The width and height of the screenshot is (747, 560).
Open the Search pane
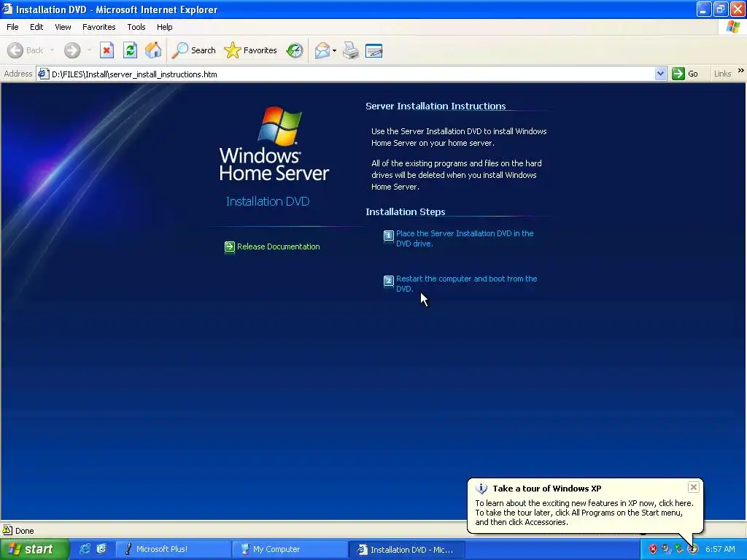tap(194, 50)
